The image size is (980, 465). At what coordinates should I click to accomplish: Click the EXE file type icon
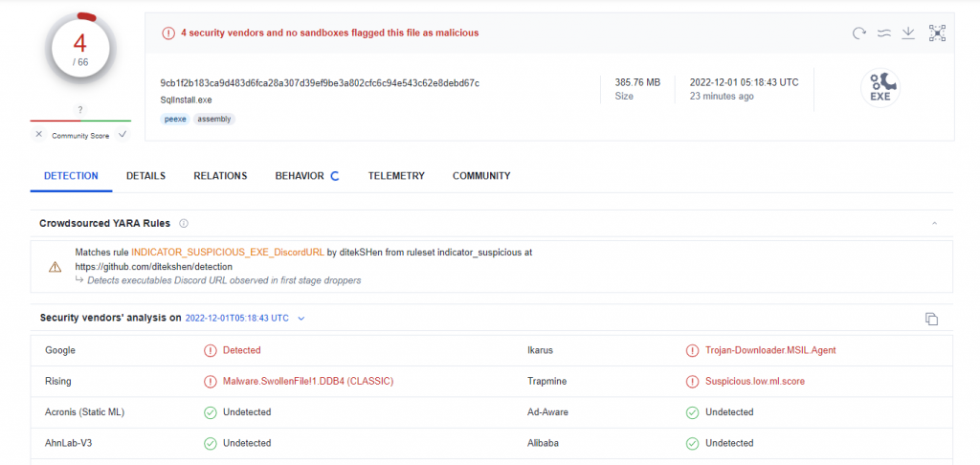[880, 88]
